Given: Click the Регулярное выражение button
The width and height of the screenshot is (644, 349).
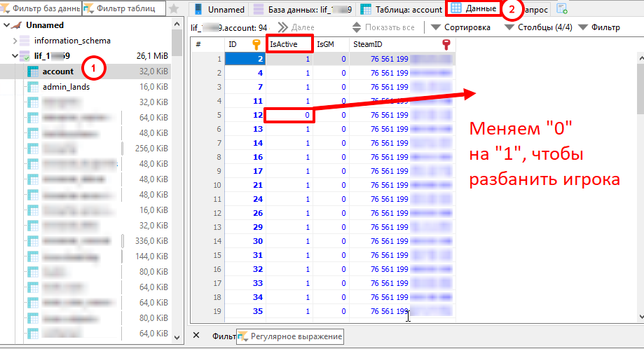Looking at the screenshot, I should [x=290, y=336].
